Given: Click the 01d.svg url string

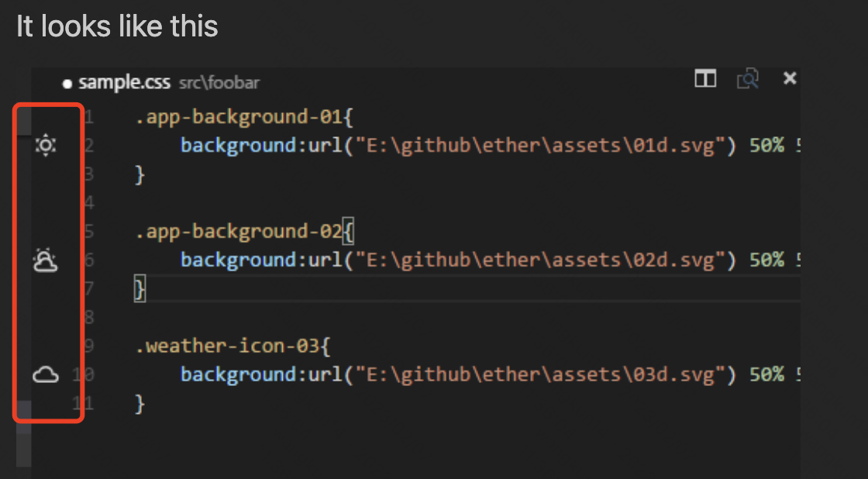Looking at the screenshot, I should (x=539, y=146).
